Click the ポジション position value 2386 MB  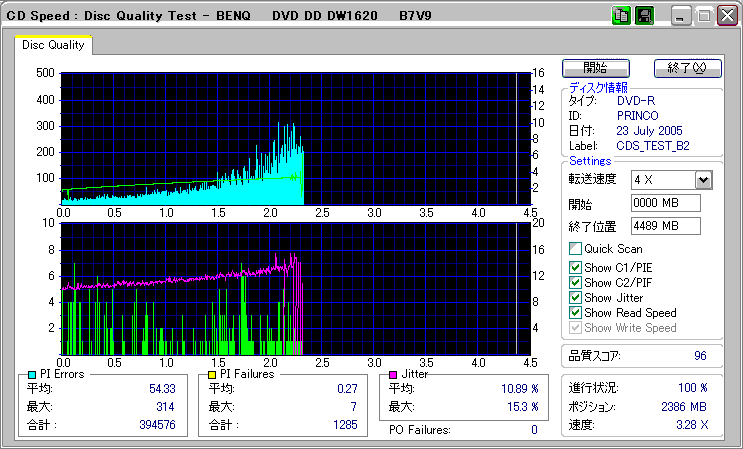coord(684,407)
